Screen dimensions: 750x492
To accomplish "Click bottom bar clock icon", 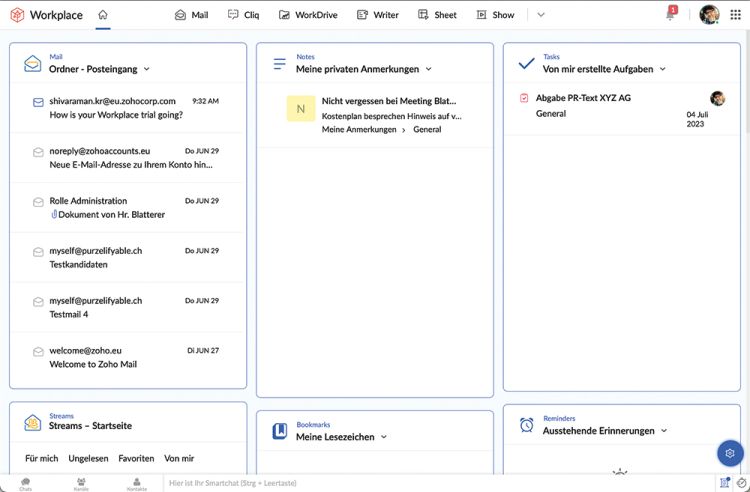I will point(741,483).
